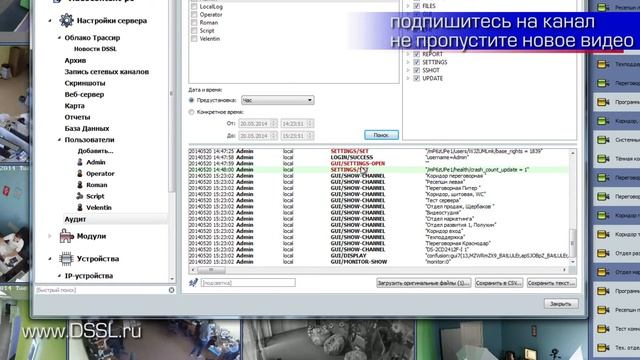
Task: Tick the LocalLog checkbox
Action: click(x=194, y=7)
